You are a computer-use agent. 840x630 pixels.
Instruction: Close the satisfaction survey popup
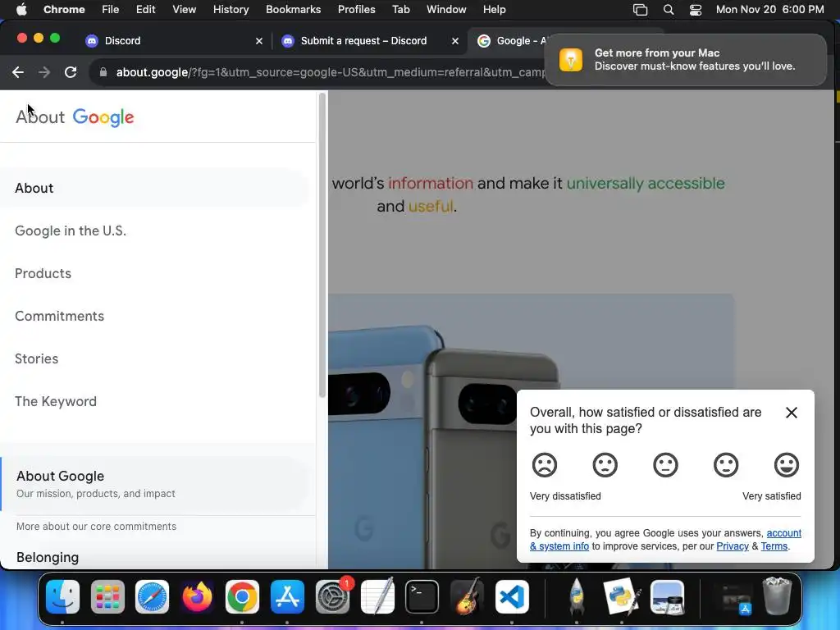click(792, 413)
